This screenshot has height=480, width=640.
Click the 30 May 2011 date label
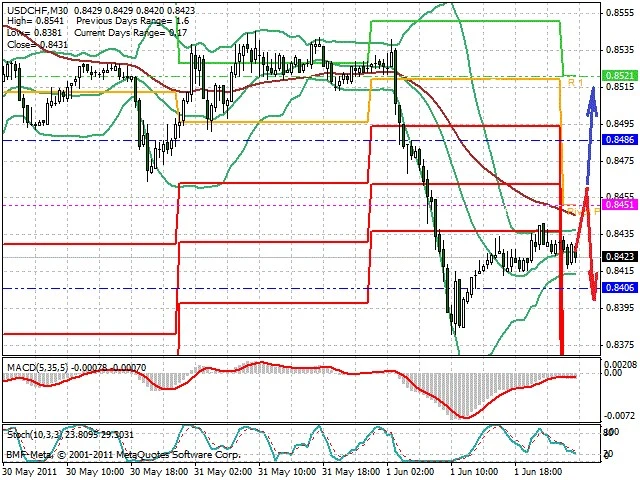[31, 472]
